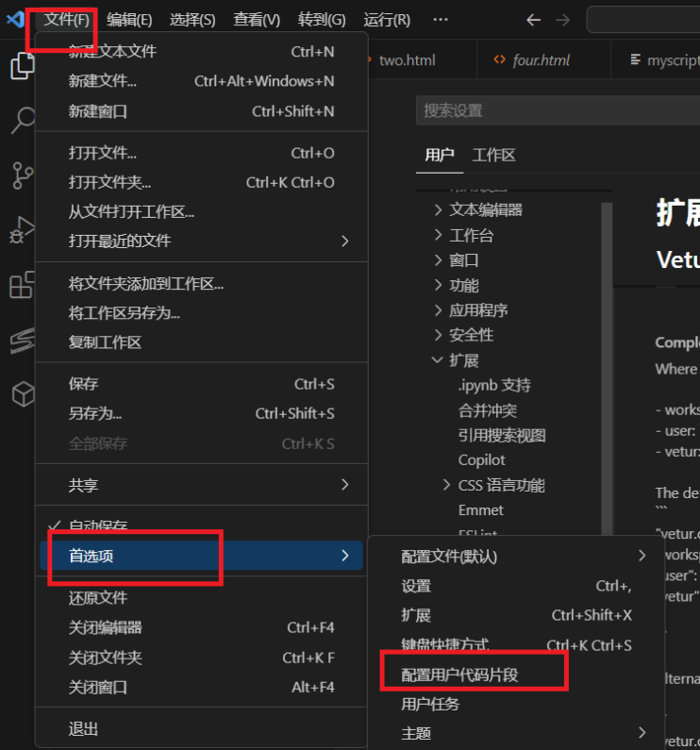This screenshot has width=700, height=750.
Task: Choose 关闭文件夹 menu item
Action: [x=202, y=658]
